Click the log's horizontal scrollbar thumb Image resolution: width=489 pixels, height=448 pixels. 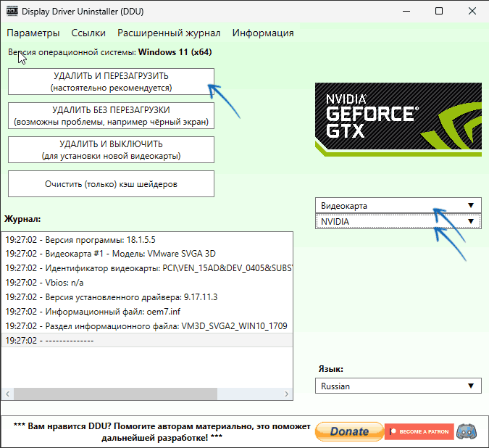115,394
